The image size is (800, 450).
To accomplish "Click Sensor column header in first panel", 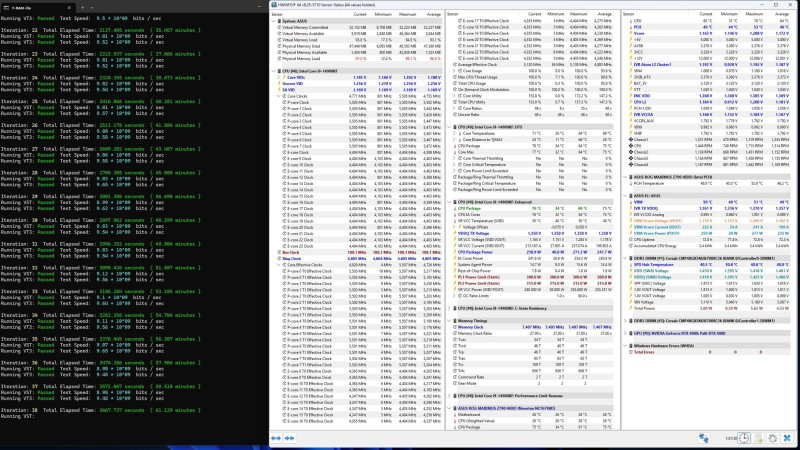I will point(277,14).
